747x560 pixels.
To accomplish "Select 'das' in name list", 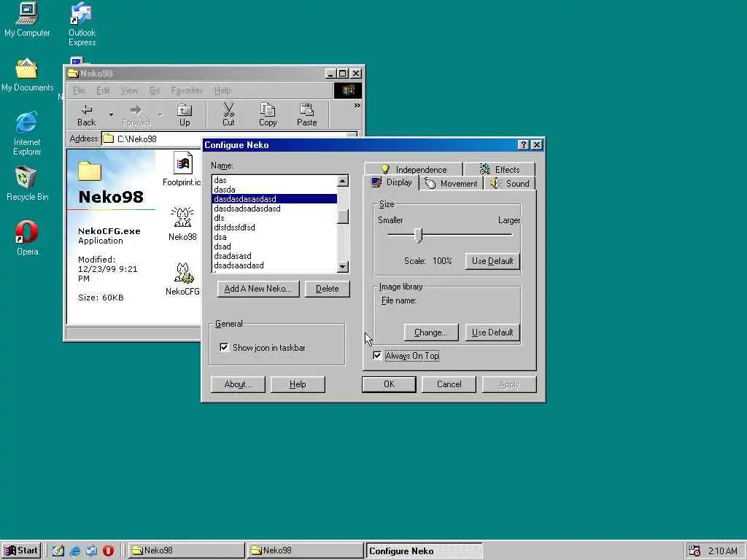I will (274, 180).
